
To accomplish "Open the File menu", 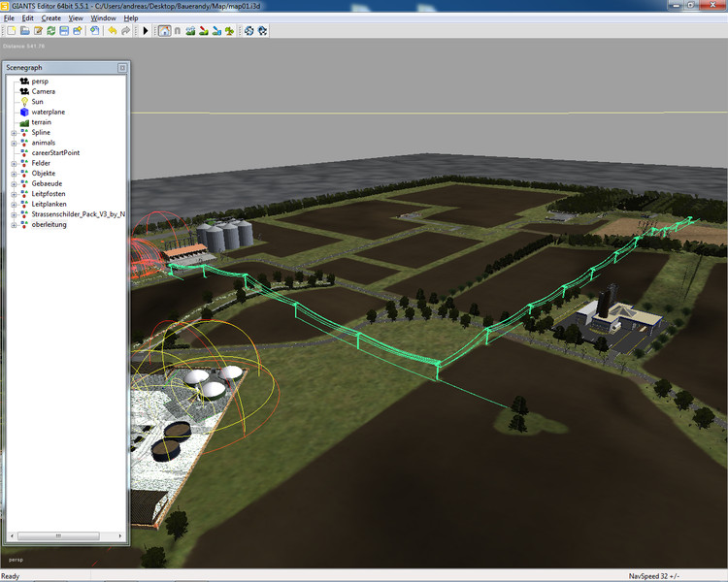I will click(9, 18).
